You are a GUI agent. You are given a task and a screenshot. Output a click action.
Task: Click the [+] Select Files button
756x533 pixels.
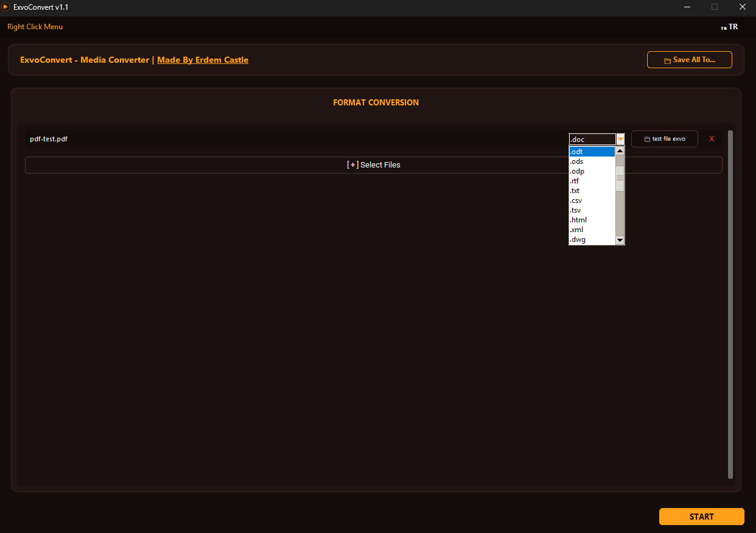[374, 165]
